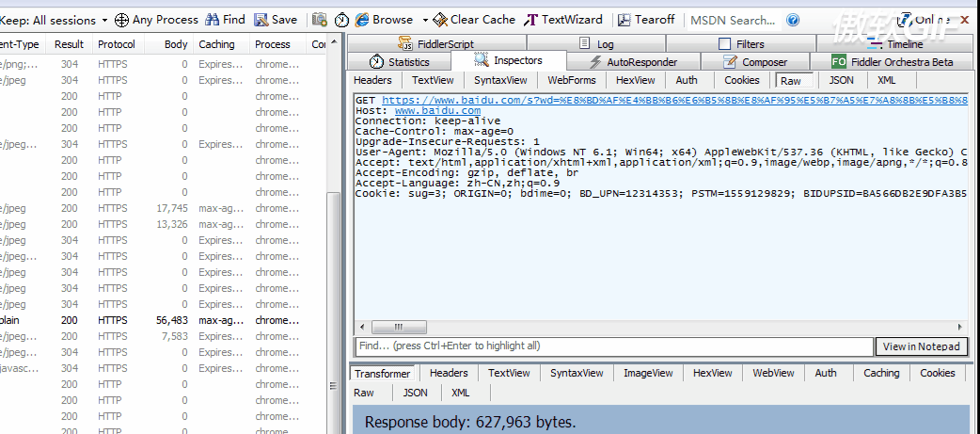Open Find sessions with binoculars icon
Viewport: 980px width, 434px height.
pos(213,20)
